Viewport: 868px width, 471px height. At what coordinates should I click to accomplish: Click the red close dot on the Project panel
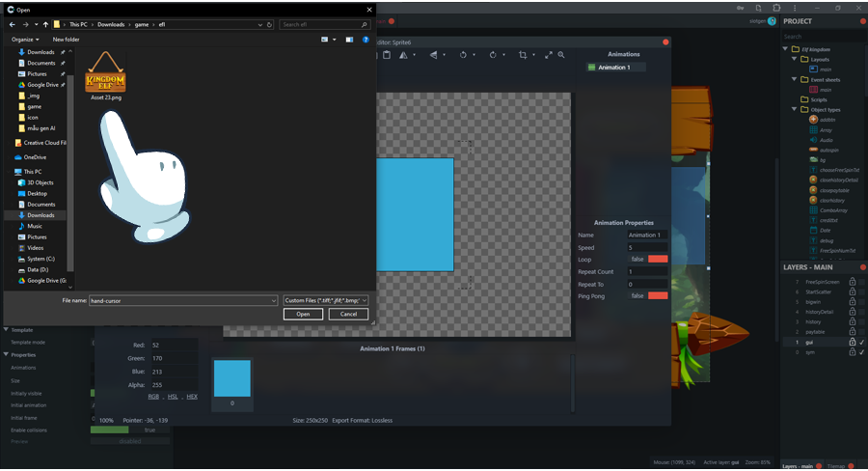[862, 21]
